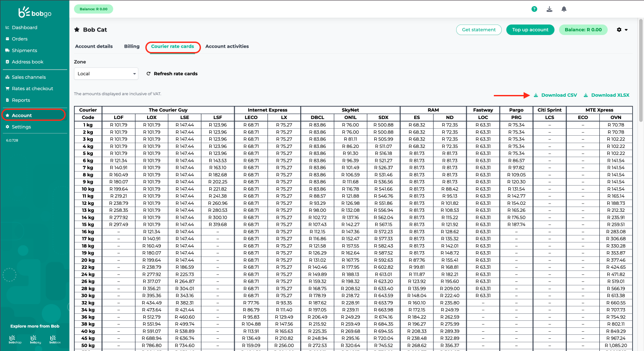The height and width of the screenshot is (351, 644).
Task: Click the VAT inclusive amounts note
Action: point(118,94)
